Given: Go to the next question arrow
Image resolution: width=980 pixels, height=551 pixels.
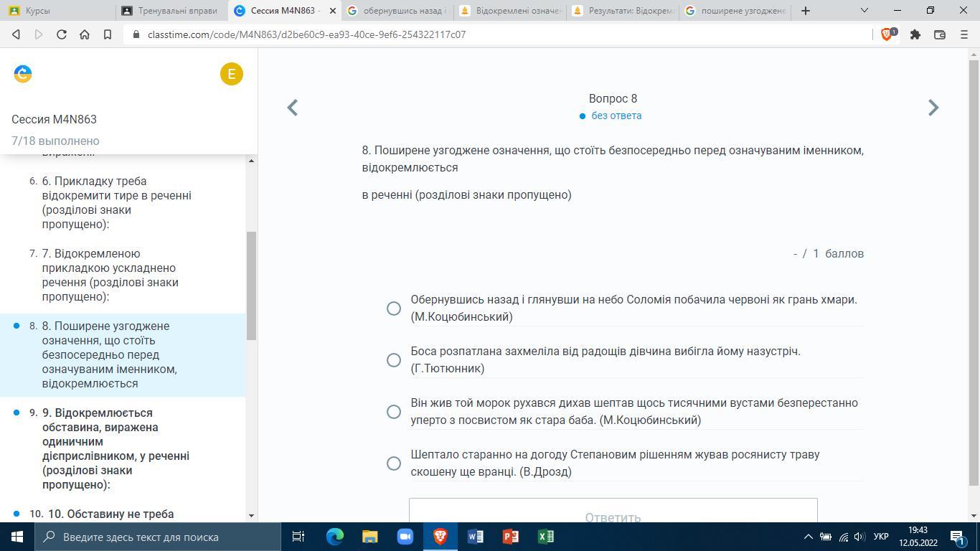Looking at the screenshot, I should pos(933,108).
